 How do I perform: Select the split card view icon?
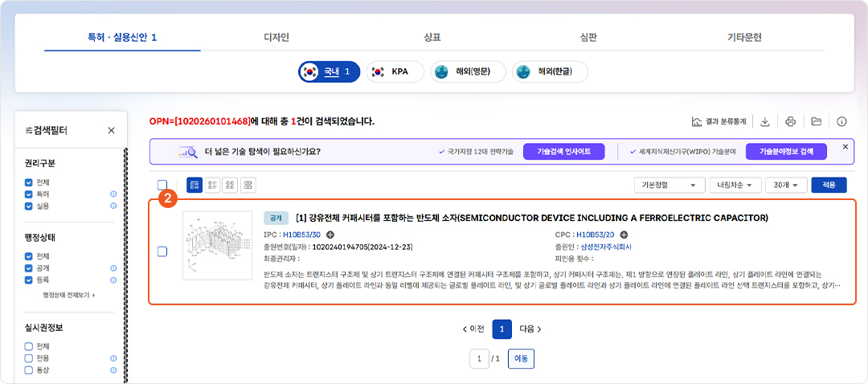(x=248, y=185)
